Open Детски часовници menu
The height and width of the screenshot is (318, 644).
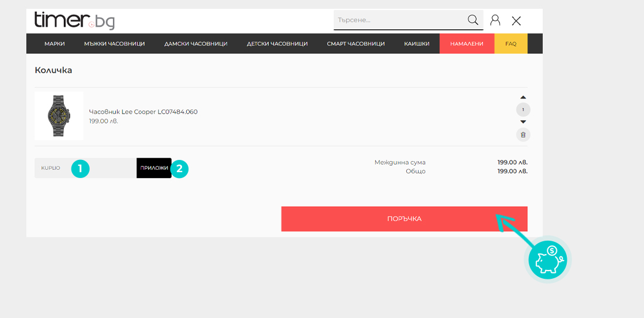point(278,43)
